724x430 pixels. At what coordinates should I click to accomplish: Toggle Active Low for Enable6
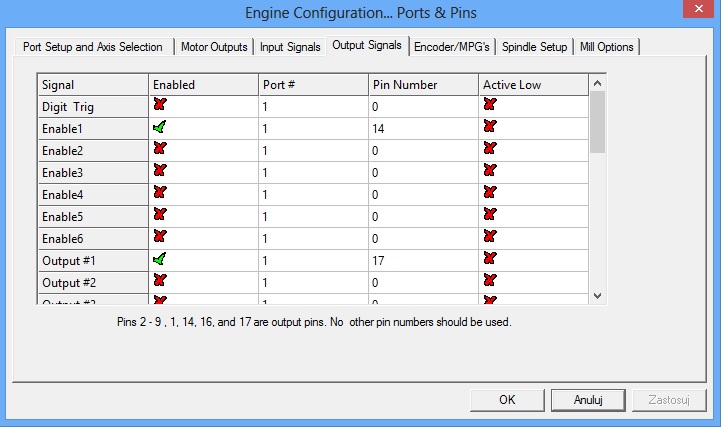click(x=490, y=236)
